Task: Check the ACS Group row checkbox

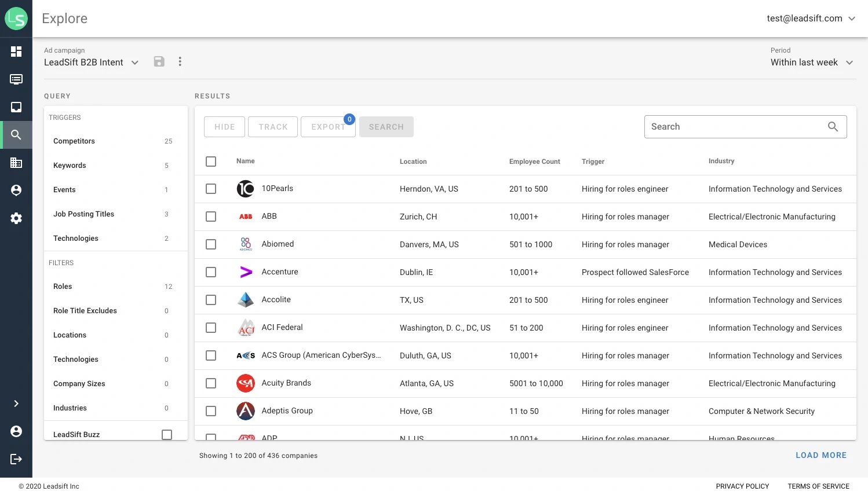Action: (x=211, y=355)
